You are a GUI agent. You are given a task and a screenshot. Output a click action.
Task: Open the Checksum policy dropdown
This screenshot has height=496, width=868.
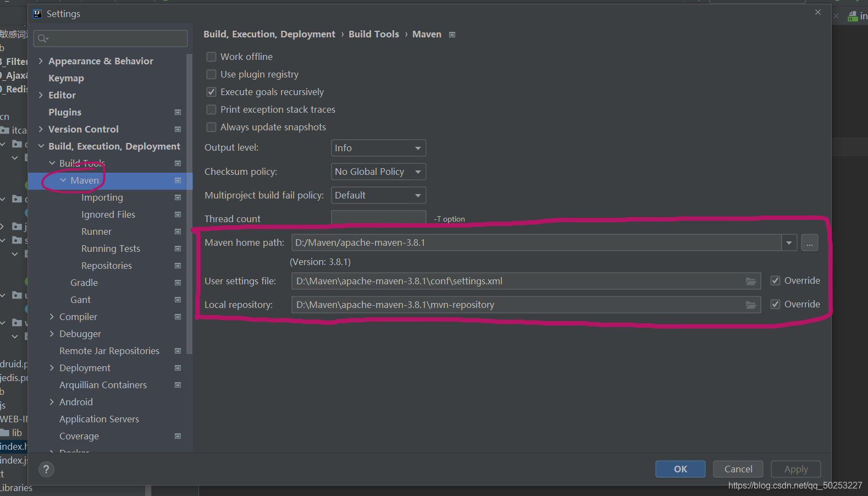(x=378, y=172)
